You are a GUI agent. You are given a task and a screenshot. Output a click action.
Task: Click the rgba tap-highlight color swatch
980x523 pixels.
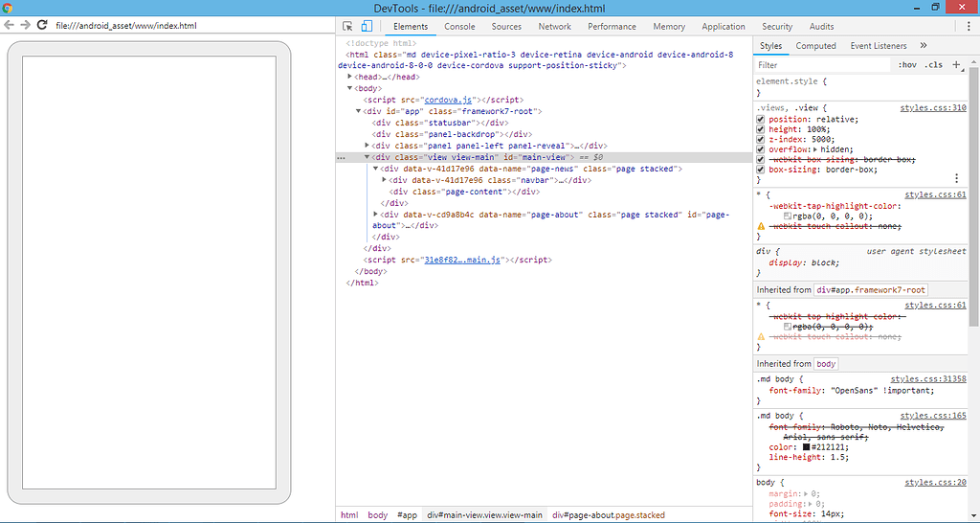[x=788, y=216]
